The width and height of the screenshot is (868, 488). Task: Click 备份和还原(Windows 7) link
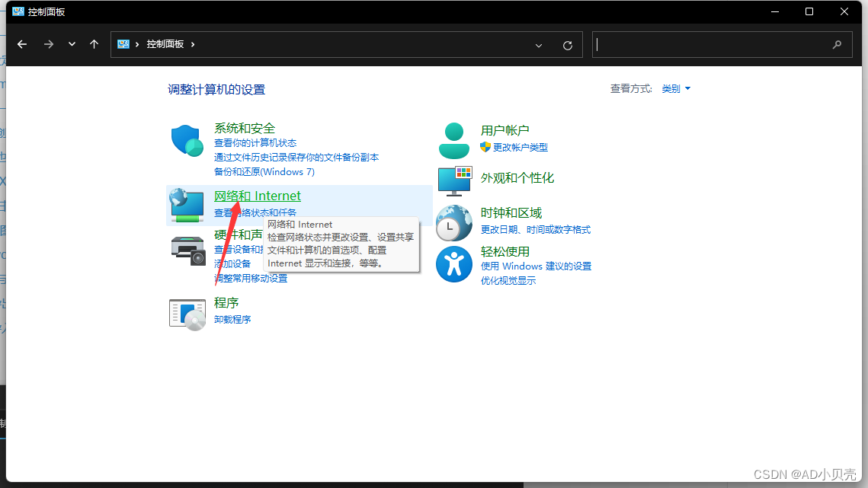coord(264,171)
